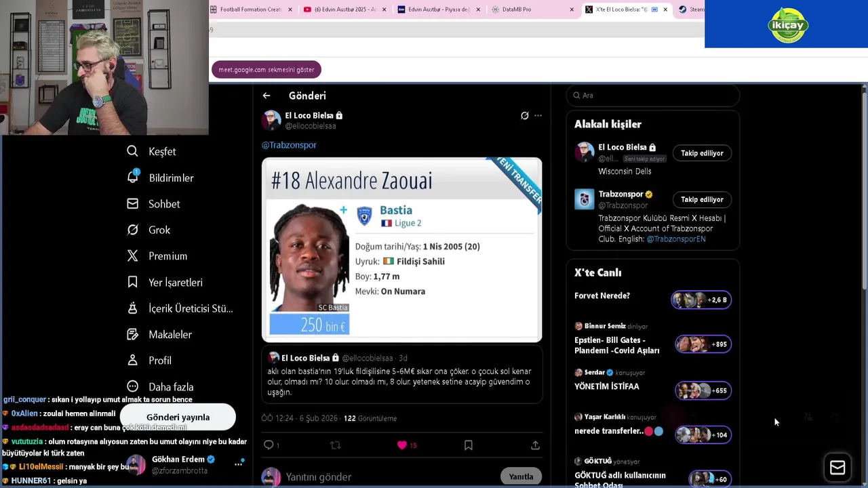This screenshot has height=488, width=868.
Task: Open Keşfet in the sidebar
Action: pyautogui.click(x=151, y=151)
